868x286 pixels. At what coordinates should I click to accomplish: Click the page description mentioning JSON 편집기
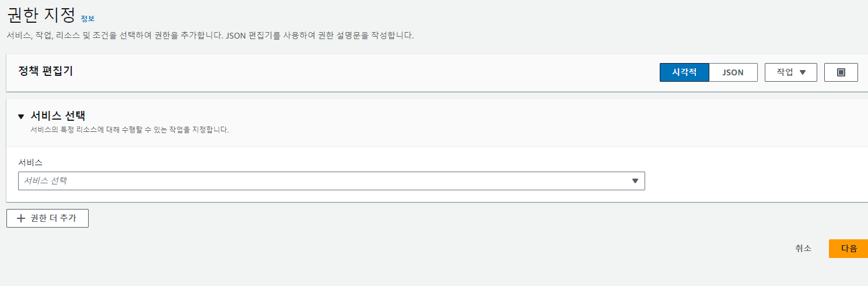[210, 36]
